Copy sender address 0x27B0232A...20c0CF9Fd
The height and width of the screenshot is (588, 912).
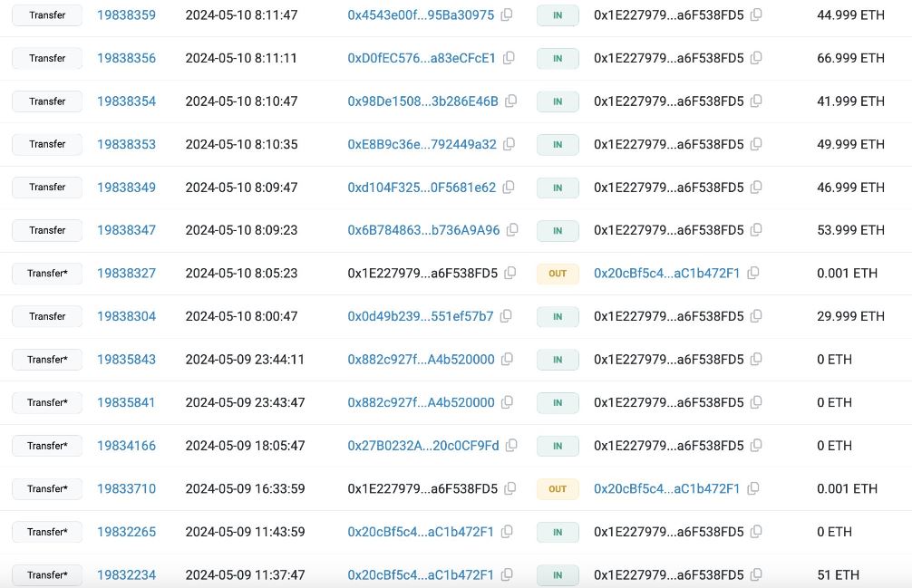point(511,445)
